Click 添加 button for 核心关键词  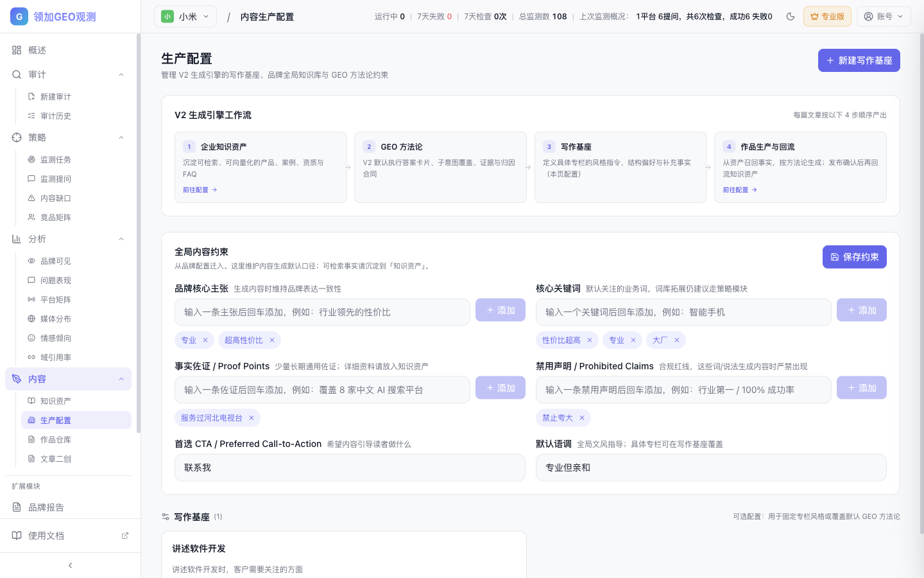click(862, 310)
